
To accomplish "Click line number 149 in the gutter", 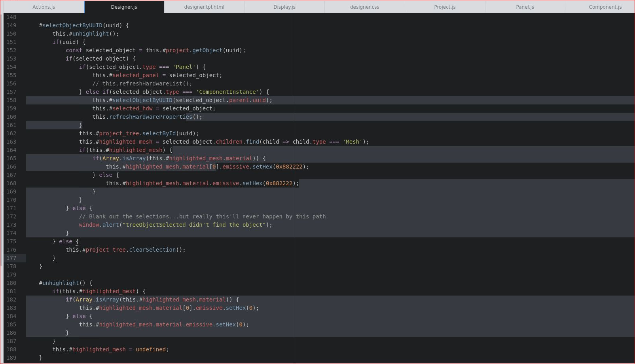I will coord(11,25).
